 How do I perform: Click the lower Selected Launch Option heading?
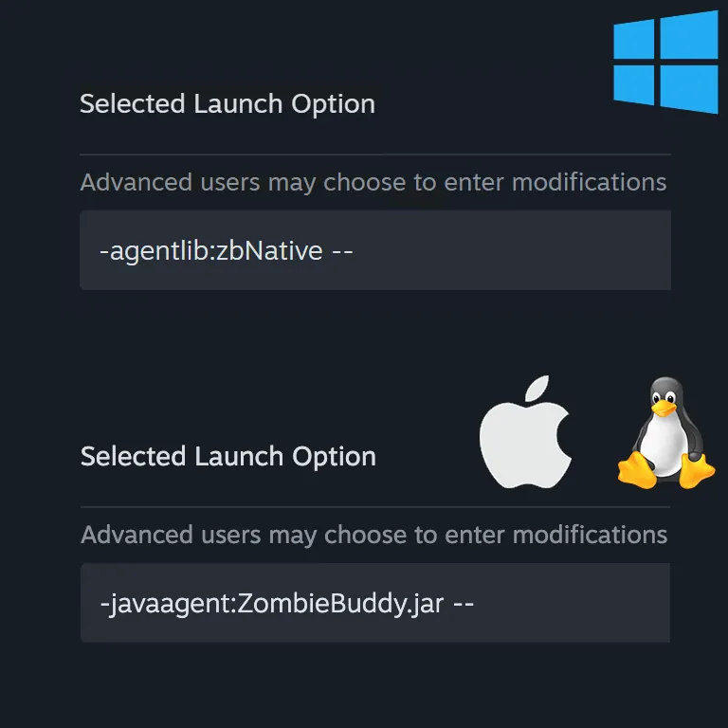228,457
